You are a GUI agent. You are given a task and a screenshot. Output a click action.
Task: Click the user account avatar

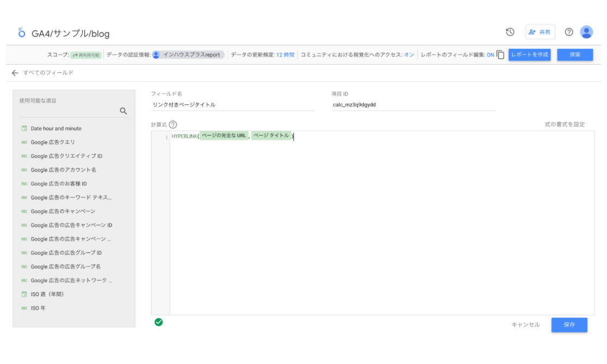point(586,32)
